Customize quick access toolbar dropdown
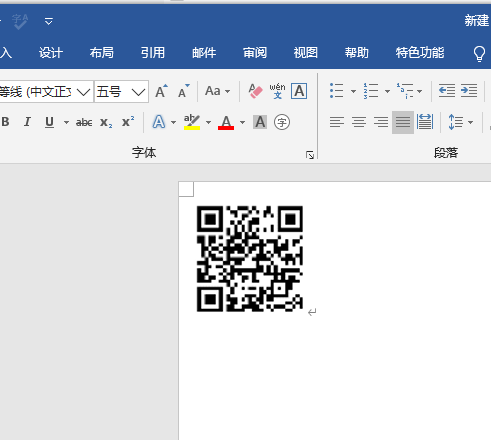Image resolution: width=491 pixels, height=440 pixels. [49, 21]
